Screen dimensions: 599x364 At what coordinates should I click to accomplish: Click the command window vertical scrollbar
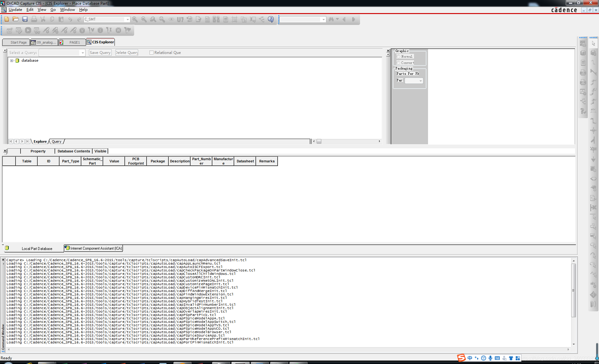pyautogui.click(x=573, y=290)
